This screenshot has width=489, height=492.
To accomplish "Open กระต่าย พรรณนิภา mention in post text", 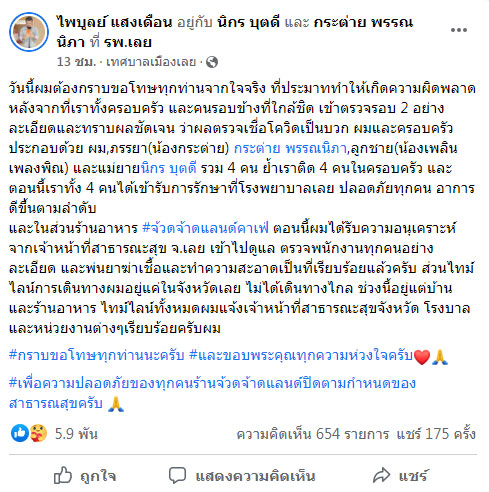I will [290, 148].
